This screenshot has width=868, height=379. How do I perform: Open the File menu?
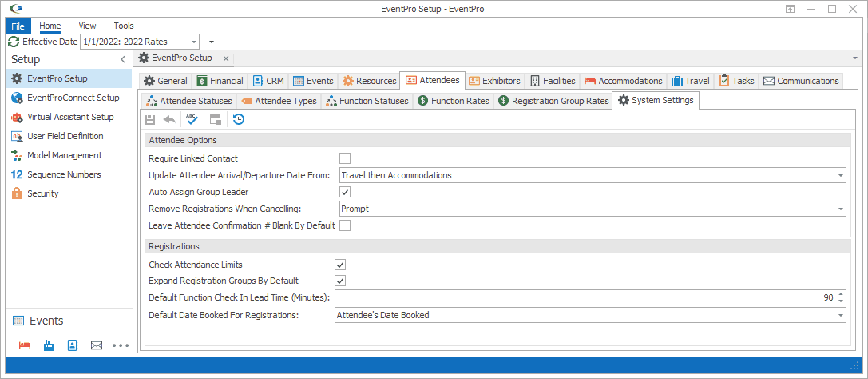tap(18, 26)
